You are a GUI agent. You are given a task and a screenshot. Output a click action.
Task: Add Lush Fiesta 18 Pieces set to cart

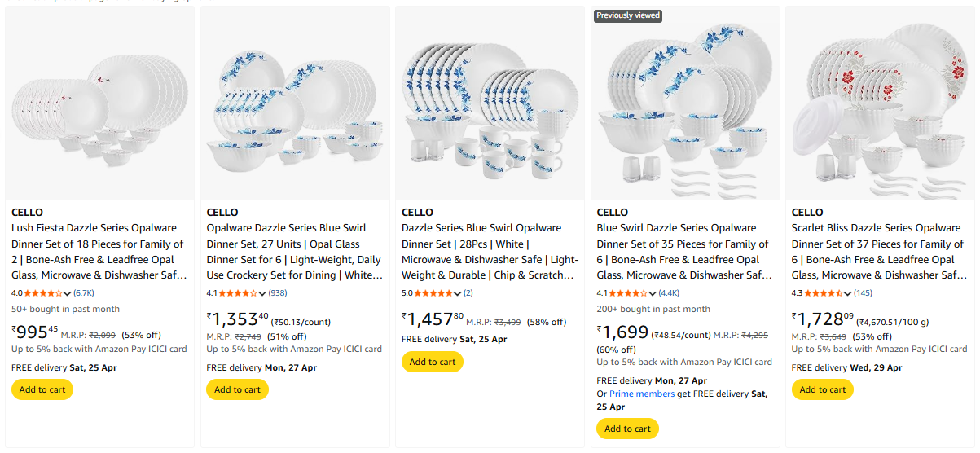[42, 389]
